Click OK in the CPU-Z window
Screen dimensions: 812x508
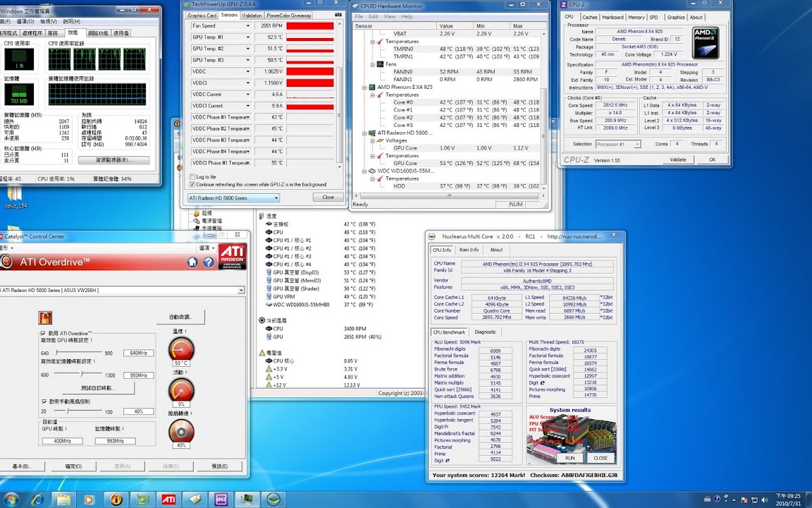pyautogui.click(x=712, y=159)
